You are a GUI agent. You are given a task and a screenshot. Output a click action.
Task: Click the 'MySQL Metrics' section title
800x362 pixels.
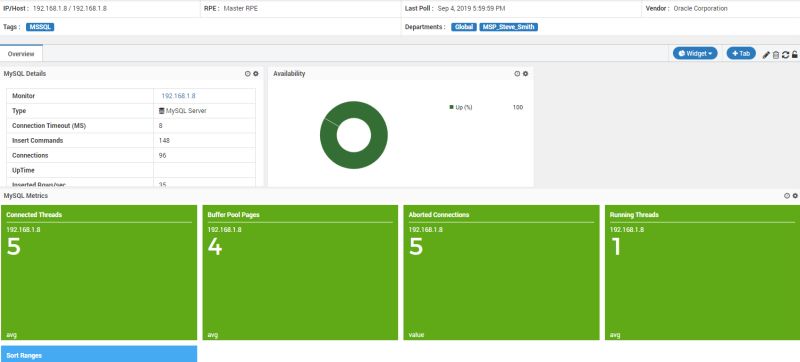click(26, 196)
